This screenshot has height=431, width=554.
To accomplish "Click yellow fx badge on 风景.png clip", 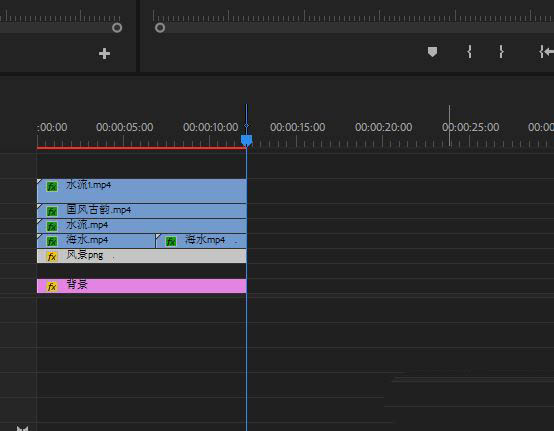I will 52,256.
